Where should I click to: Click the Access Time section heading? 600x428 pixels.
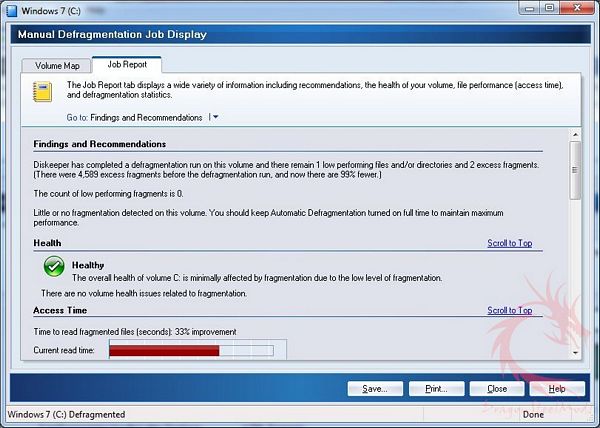pyautogui.click(x=60, y=310)
